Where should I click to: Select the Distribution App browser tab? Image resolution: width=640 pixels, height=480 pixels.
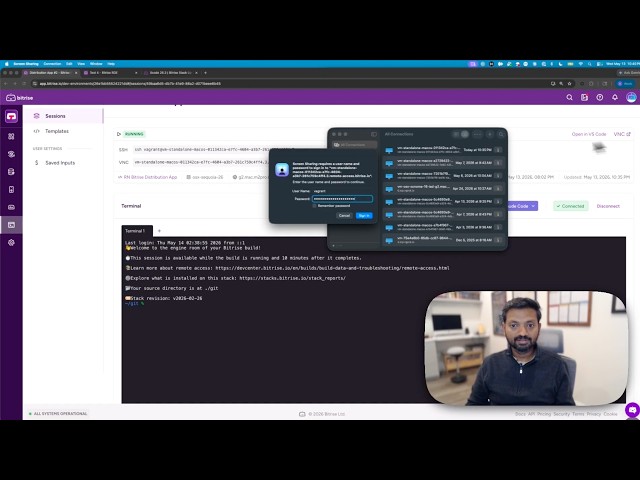click(50, 73)
